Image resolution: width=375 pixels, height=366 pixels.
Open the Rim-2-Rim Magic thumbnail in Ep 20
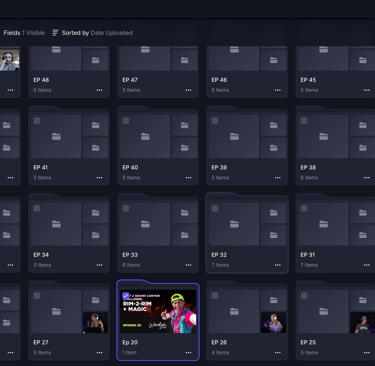point(158,311)
